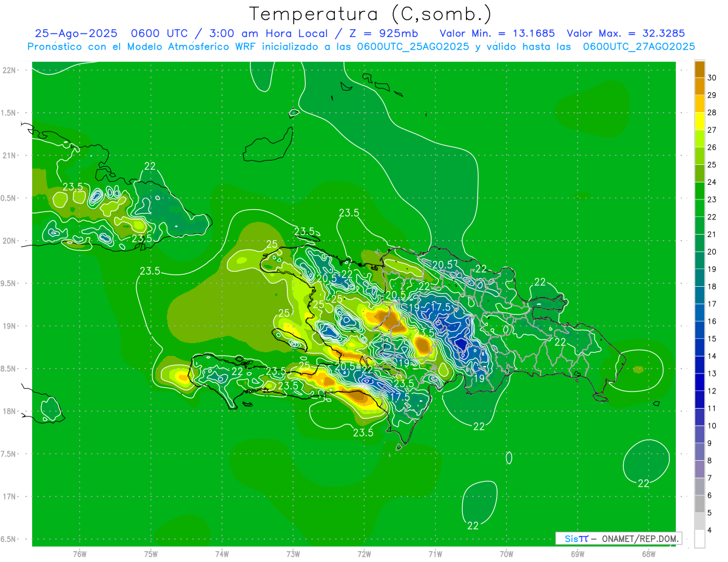Click the color scale label "16"

point(712,321)
